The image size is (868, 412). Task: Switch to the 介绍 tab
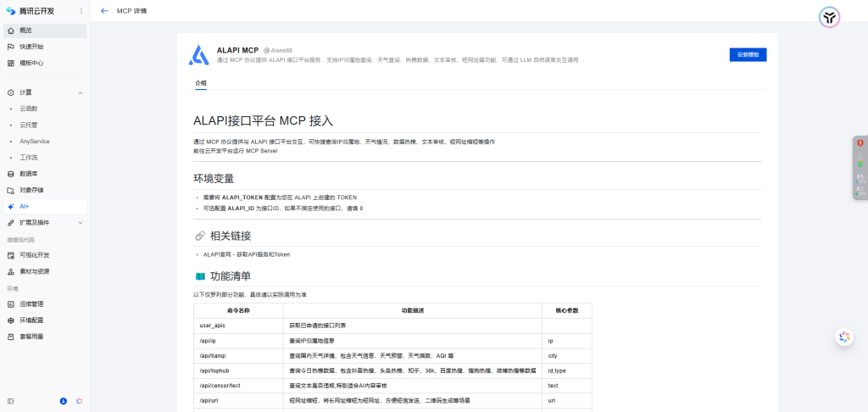(201, 83)
